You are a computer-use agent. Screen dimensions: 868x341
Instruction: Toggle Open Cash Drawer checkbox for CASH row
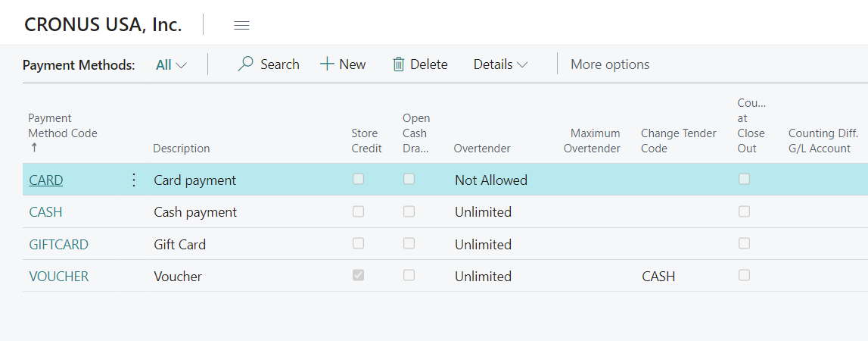point(409,212)
